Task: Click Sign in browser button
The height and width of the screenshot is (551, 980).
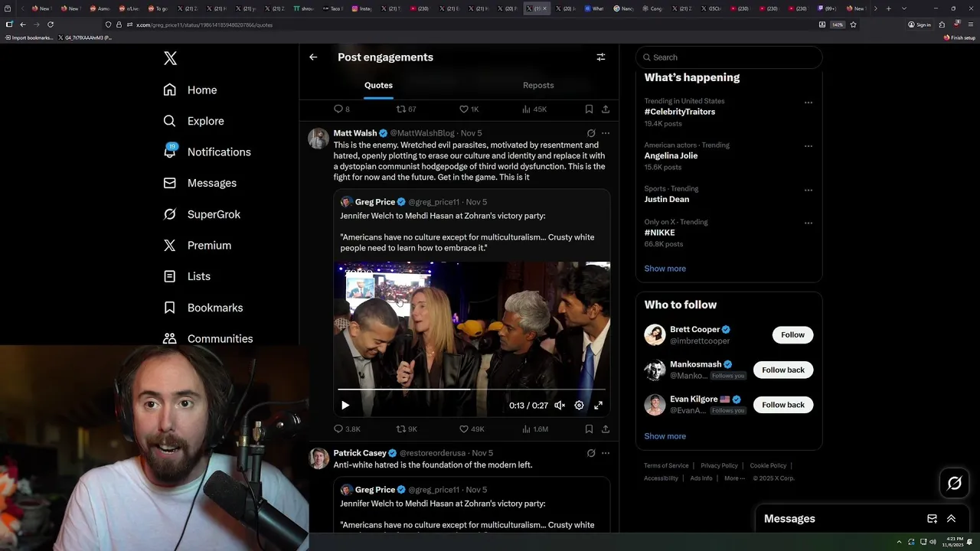Action: pos(920,24)
